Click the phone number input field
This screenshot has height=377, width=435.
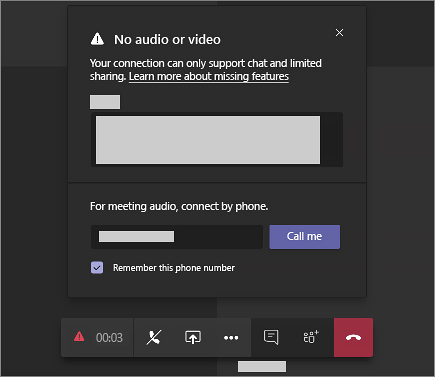pos(177,237)
